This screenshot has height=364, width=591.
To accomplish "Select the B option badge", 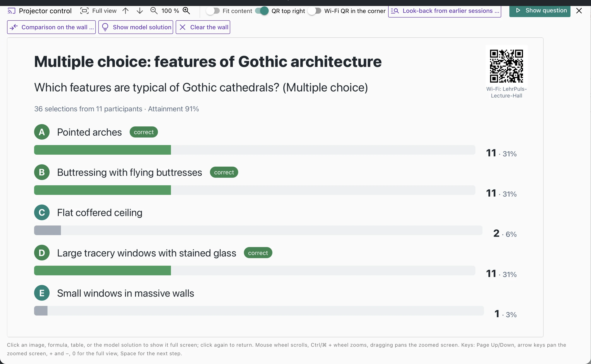I will tap(42, 172).
